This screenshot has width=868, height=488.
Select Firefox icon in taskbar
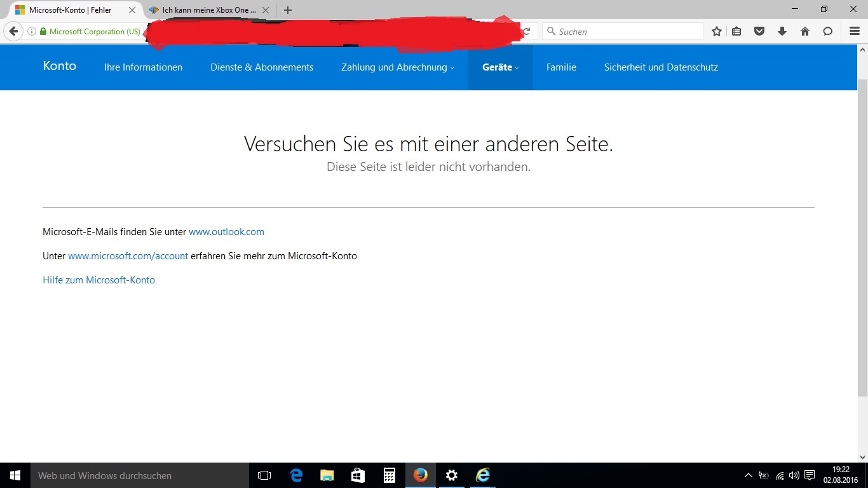tap(420, 475)
